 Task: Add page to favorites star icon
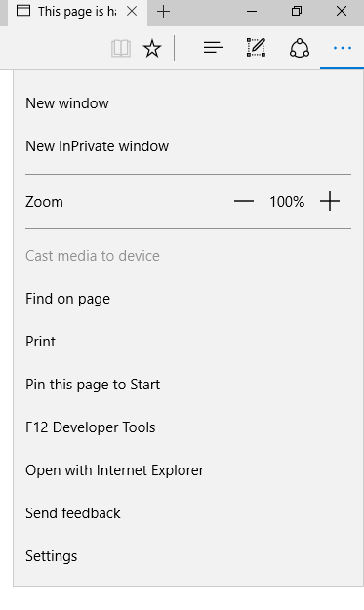tap(152, 49)
